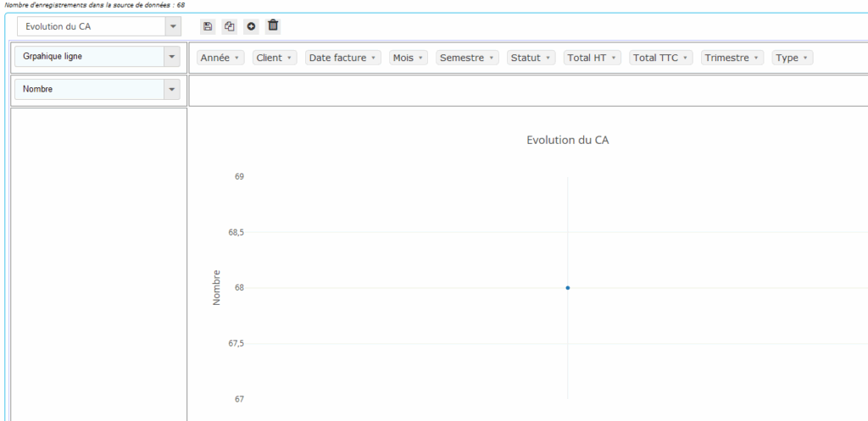Click the Client field chip
Image resolution: width=868 pixels, height=421 pixels.
(x=274, y=58)
